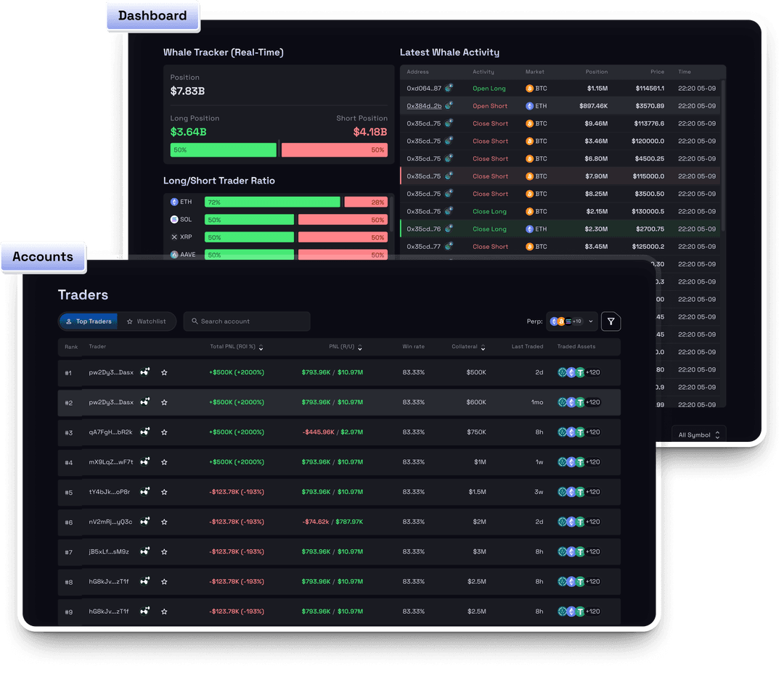Click the magnifier icon in search account field

click(x=194, y=321)
